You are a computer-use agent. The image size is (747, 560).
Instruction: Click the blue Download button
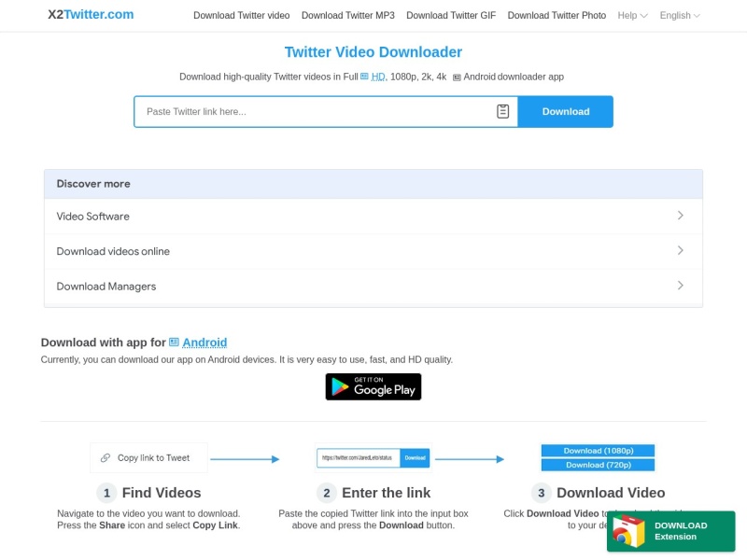[566, 111]
